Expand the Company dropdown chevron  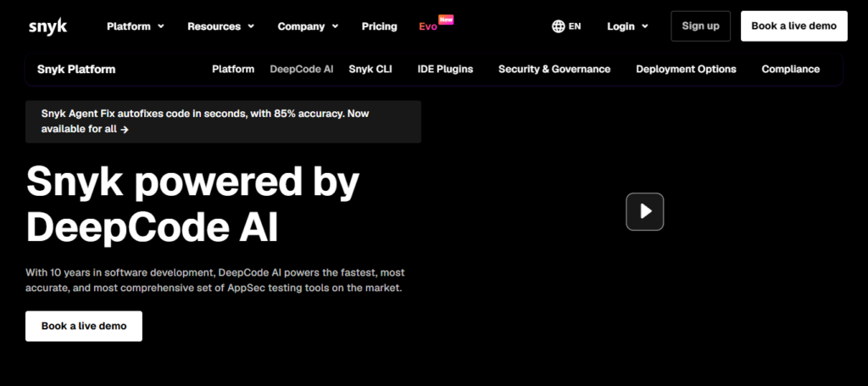click(335, 26)
